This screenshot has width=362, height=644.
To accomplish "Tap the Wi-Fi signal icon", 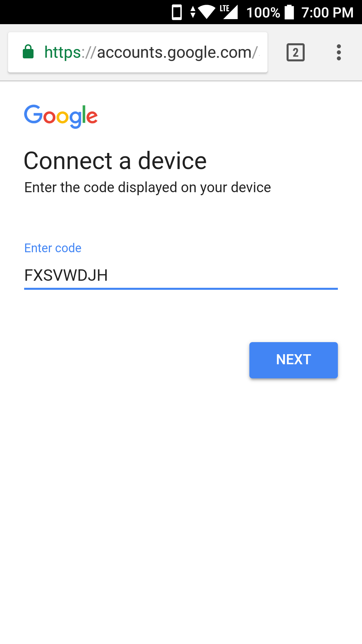I will pyautogui.click(x=207, y=12).
